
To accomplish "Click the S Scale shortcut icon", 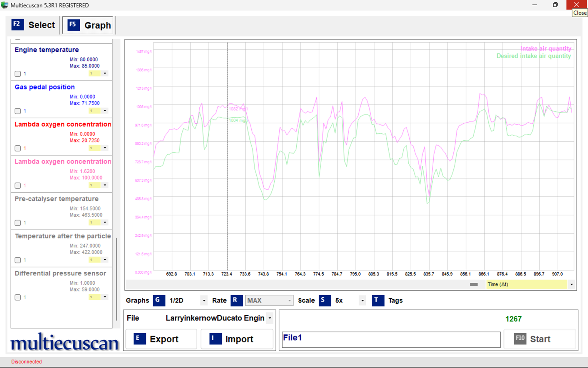I will [x=325, y=300].
